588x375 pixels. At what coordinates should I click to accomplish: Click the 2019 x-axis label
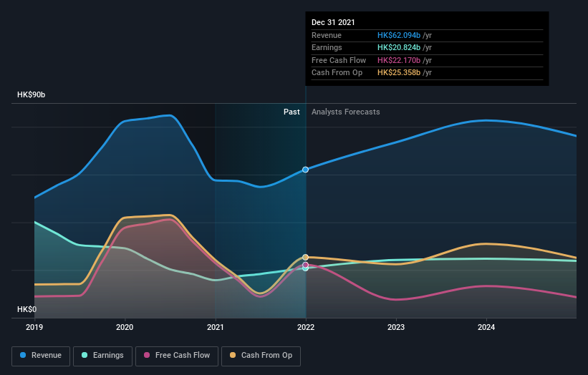click(34, 327)
